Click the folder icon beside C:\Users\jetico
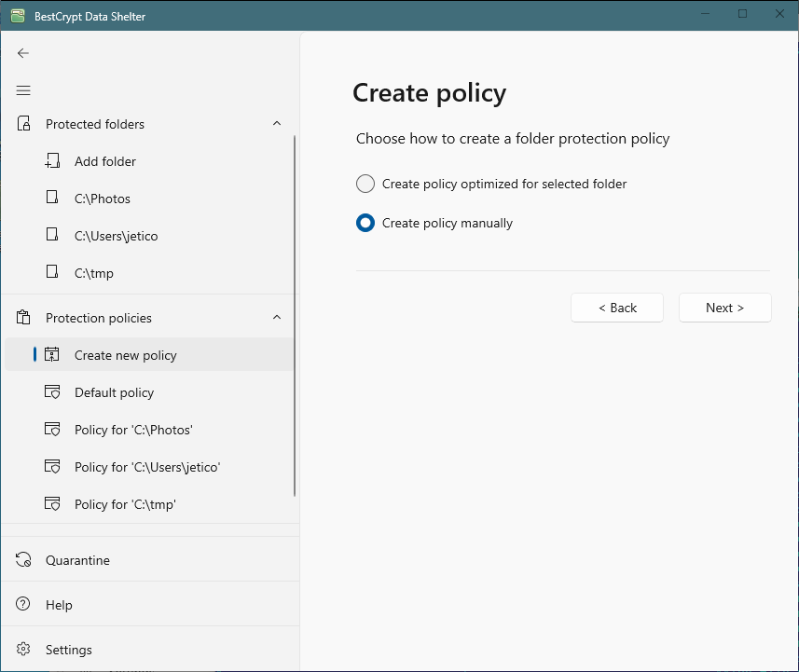This screenshot has height=672, width=799. coord(52,234)
